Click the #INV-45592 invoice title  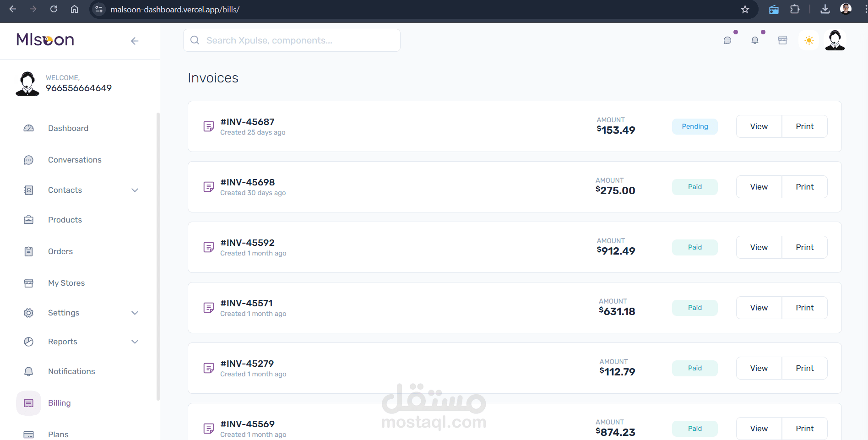pos(247,243)
